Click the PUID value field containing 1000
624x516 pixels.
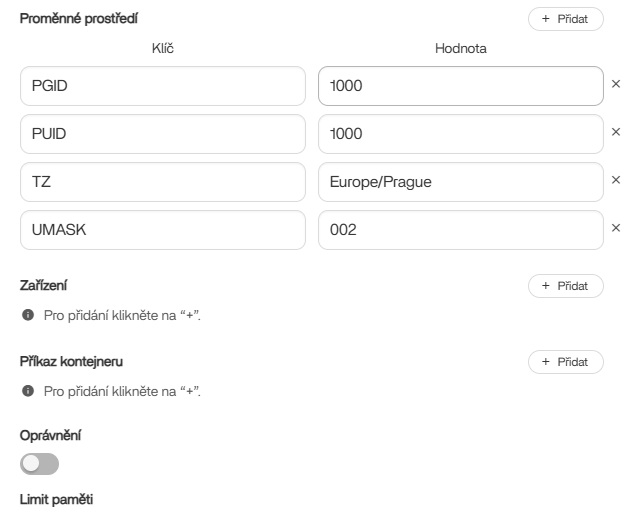[x=460, y=133]
